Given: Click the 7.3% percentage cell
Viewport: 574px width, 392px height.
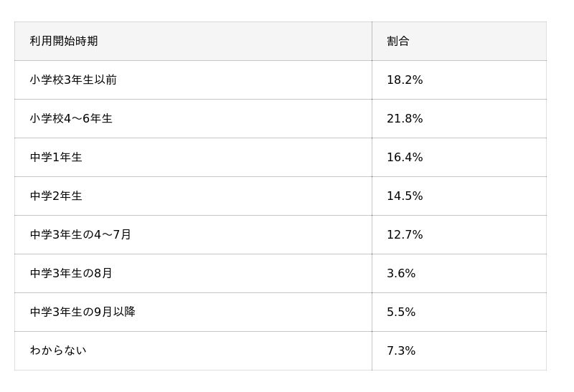Looking at the screenshot, I should [401, 351].
